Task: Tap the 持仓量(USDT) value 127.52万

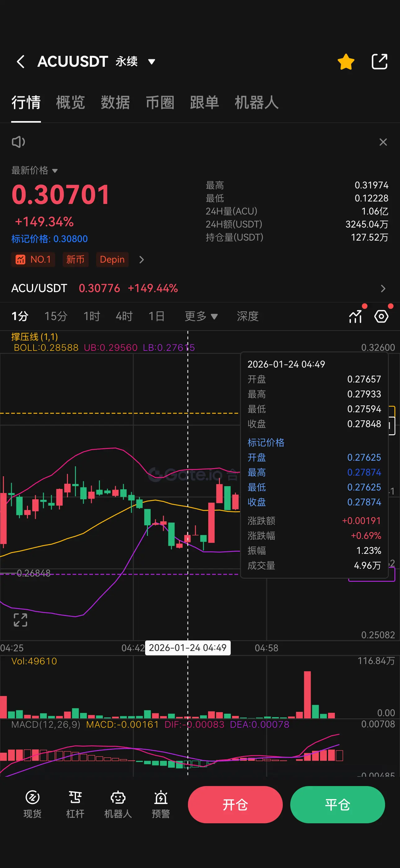Action: pos(369,237)
